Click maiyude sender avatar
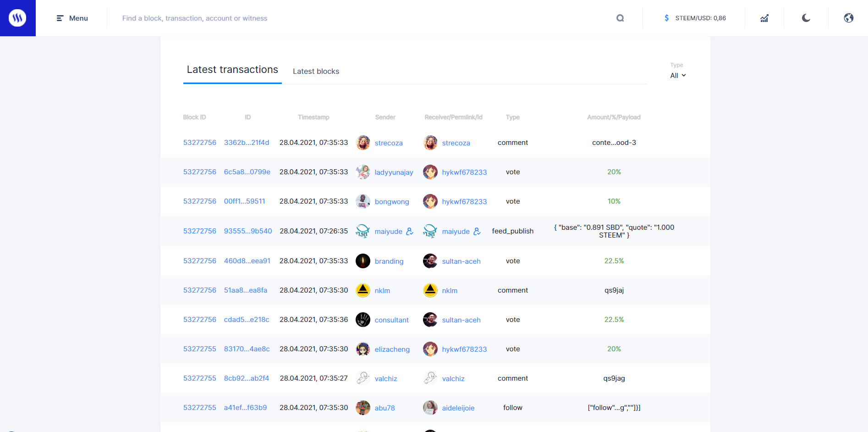Screen dimensions: 868x432 [x=363, y=231]
